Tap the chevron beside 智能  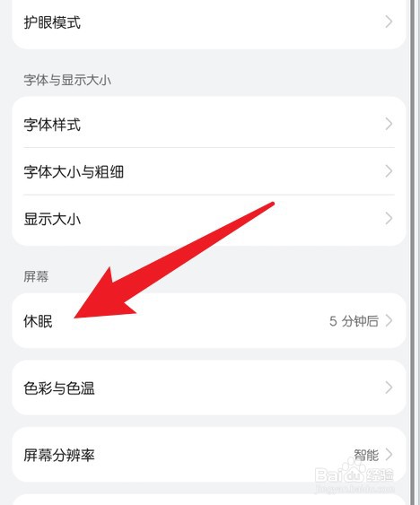pos(389,455)
